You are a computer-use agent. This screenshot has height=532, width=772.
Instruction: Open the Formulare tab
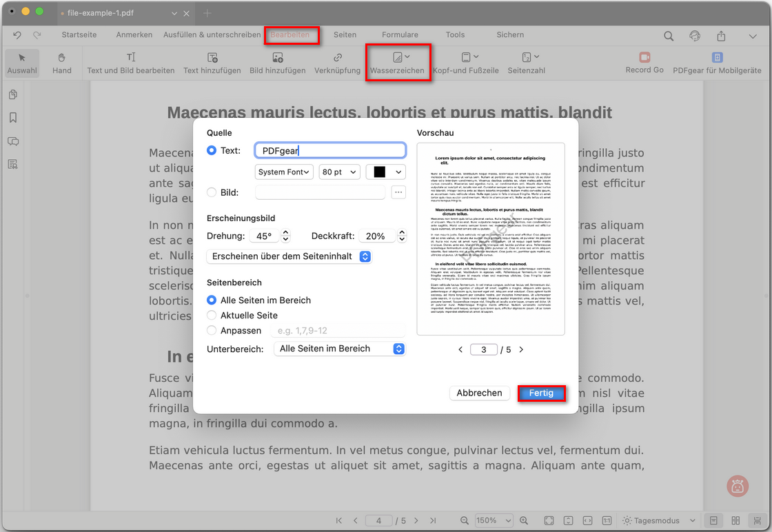point(400,34)
